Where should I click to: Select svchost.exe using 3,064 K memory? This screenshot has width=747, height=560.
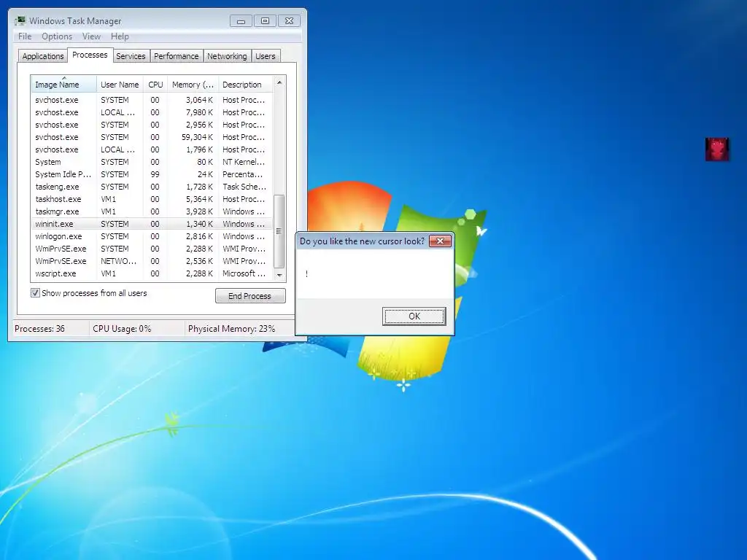point(152,100)
